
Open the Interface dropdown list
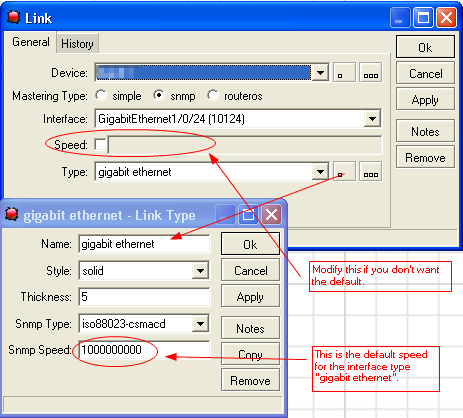click(x=372, y=119)
